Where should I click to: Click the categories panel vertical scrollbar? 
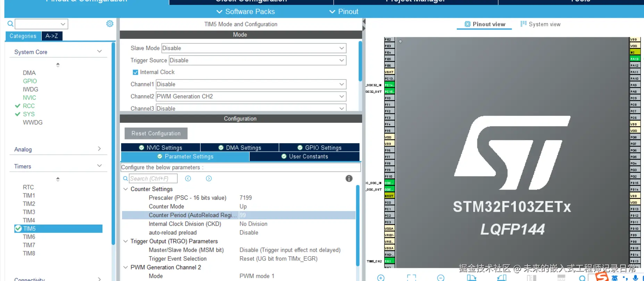tap(113, 144)
